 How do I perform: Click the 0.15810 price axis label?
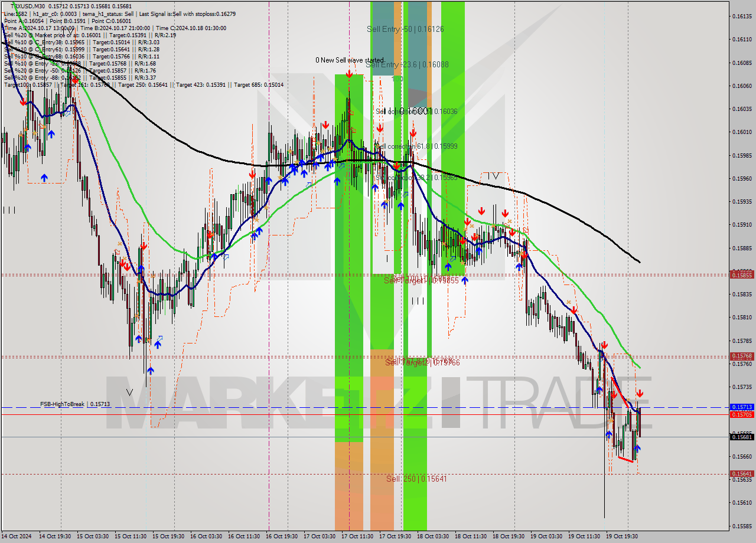pos(742,318)
